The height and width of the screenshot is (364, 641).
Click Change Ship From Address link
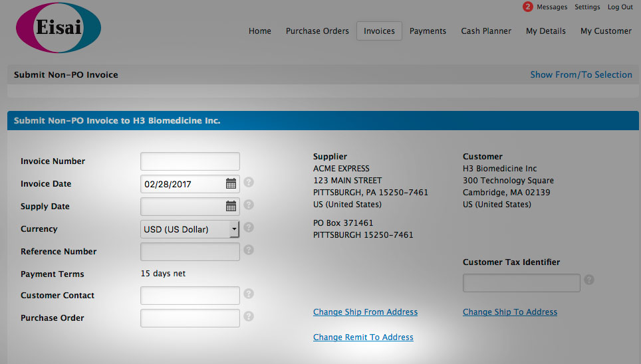point(366,312)
